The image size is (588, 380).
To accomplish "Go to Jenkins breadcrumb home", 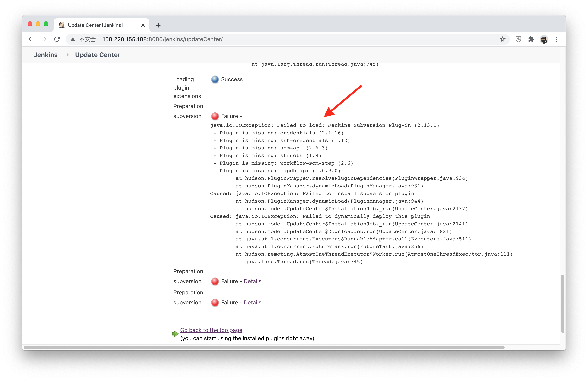I will 46,55.
